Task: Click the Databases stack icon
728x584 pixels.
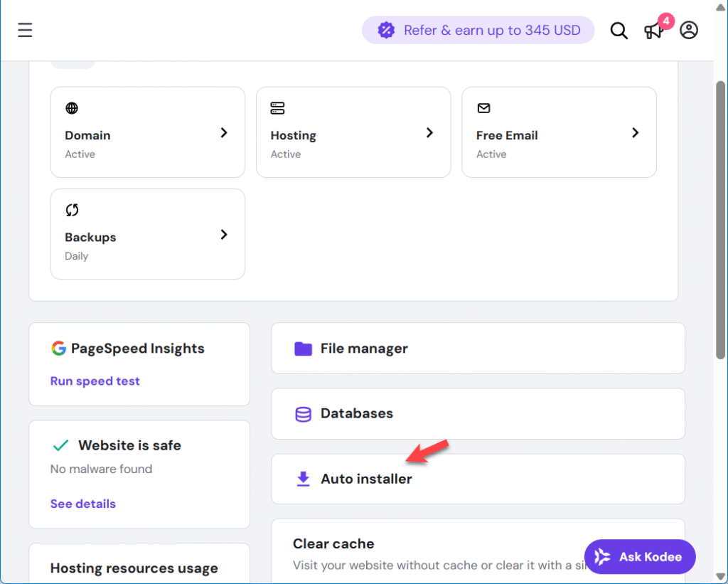Action: 303,414
